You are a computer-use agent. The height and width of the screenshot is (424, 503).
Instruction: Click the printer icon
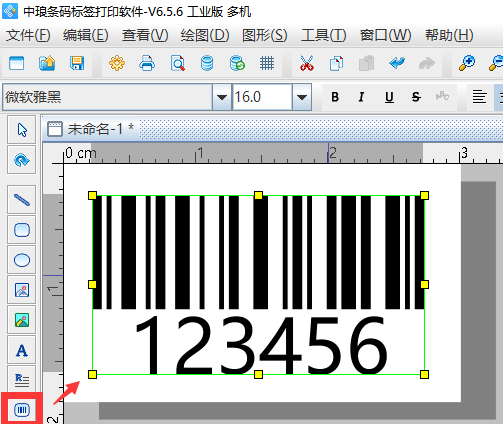[x=147, y=63]
